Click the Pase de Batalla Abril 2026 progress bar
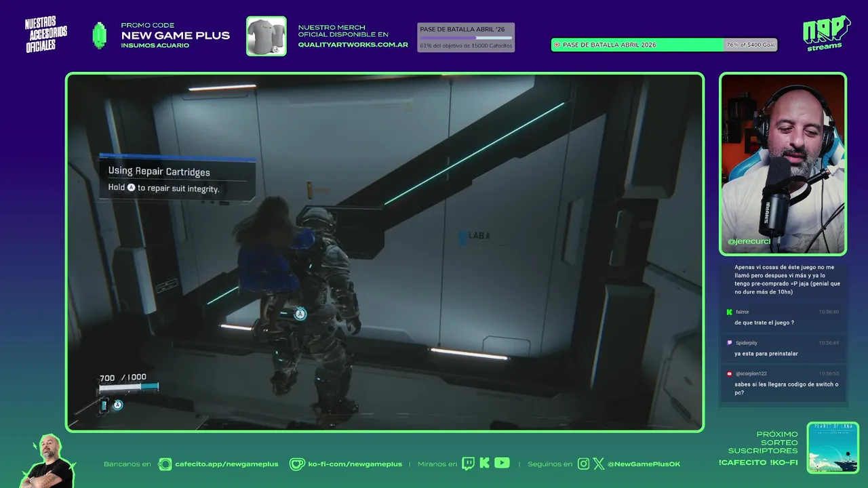The height and width of the screenshot is (488, 868). [x=664, y=45]
